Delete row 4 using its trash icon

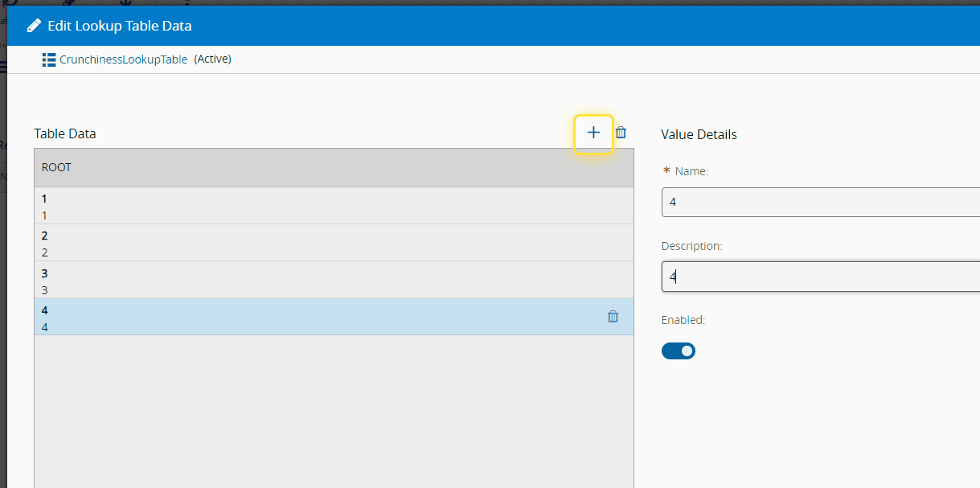coord(613,317)
